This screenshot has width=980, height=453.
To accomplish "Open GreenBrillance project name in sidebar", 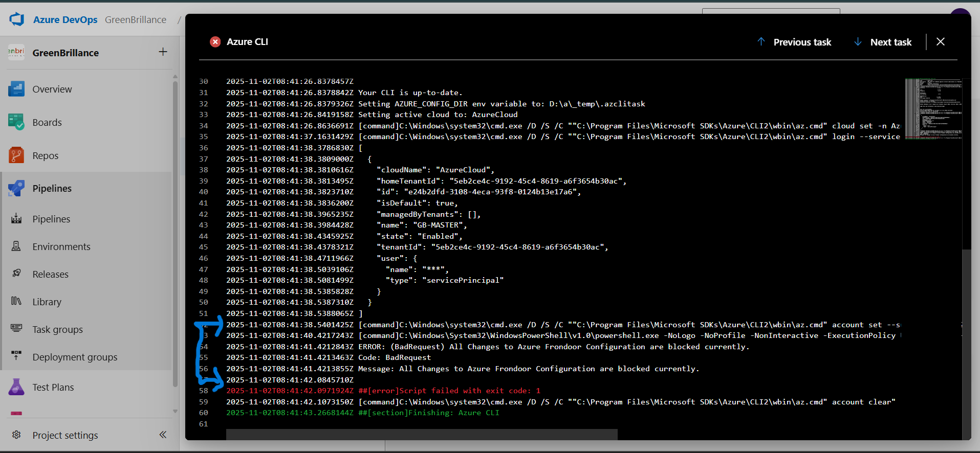I will coord(66,53).
